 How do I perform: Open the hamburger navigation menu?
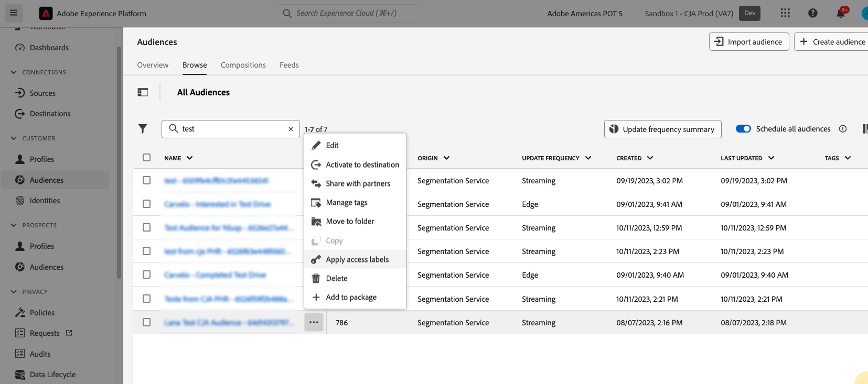(14, 13)
